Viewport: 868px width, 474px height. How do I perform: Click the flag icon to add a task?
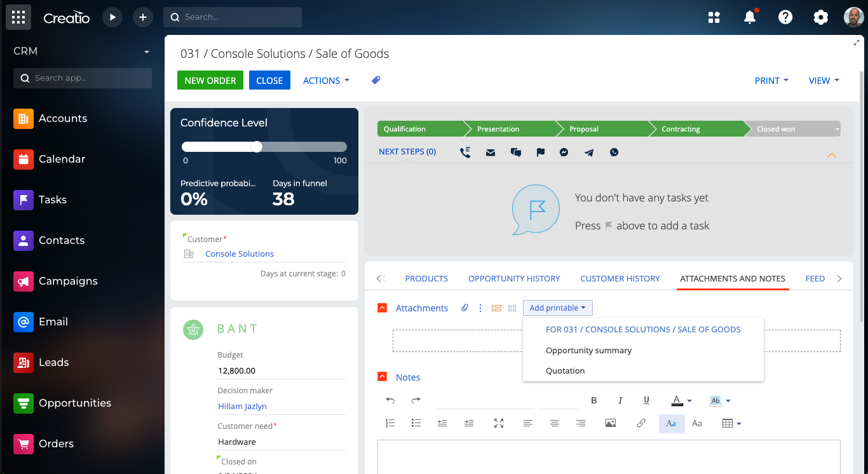coord(541,152)
